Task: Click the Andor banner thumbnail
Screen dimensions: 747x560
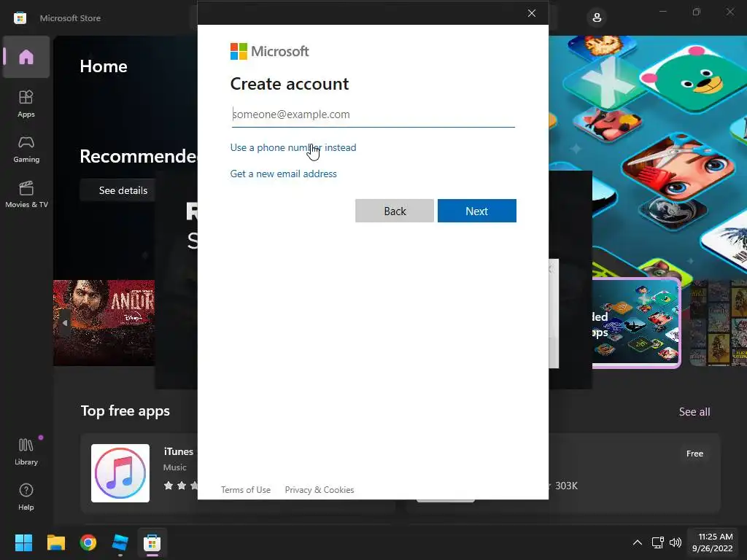Action: coord(104,323)
